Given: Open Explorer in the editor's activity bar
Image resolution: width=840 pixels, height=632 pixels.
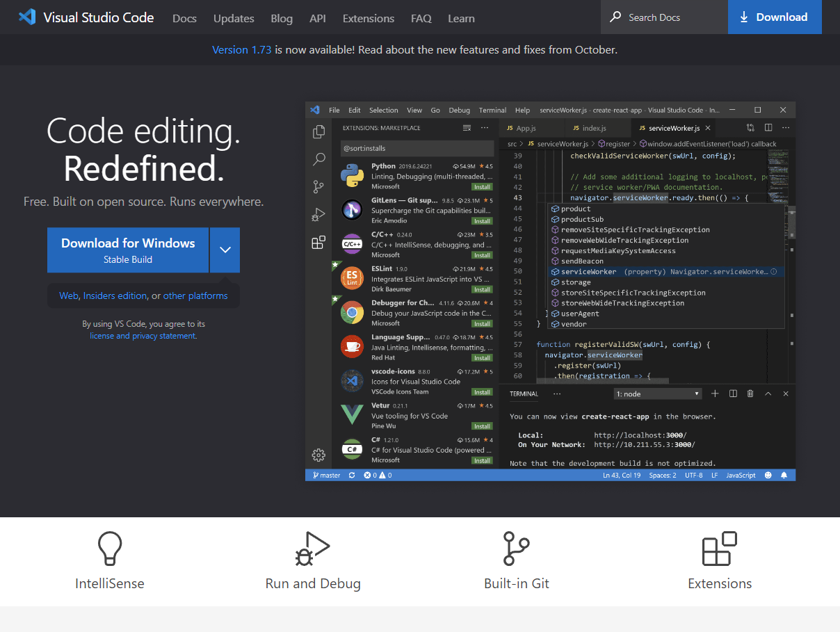Looking at the screenshot, I should pos(319,131).
